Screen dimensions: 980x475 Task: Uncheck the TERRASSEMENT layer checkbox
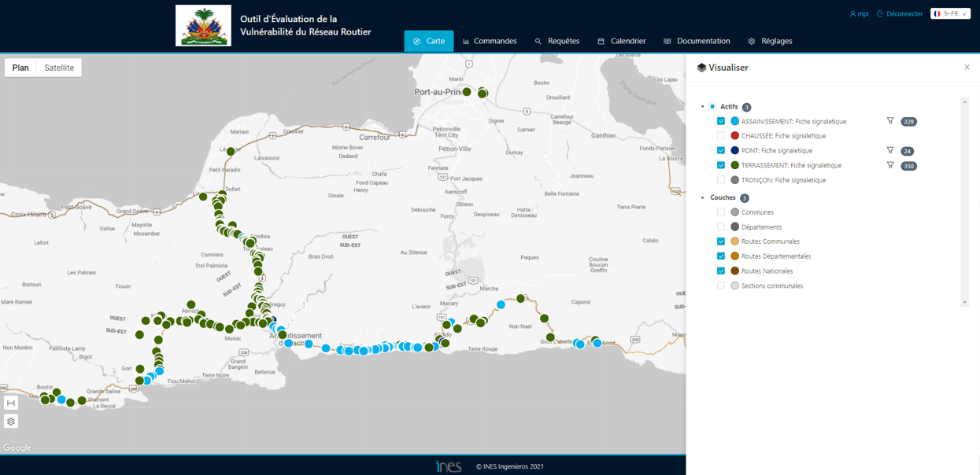tap(721, 165)
